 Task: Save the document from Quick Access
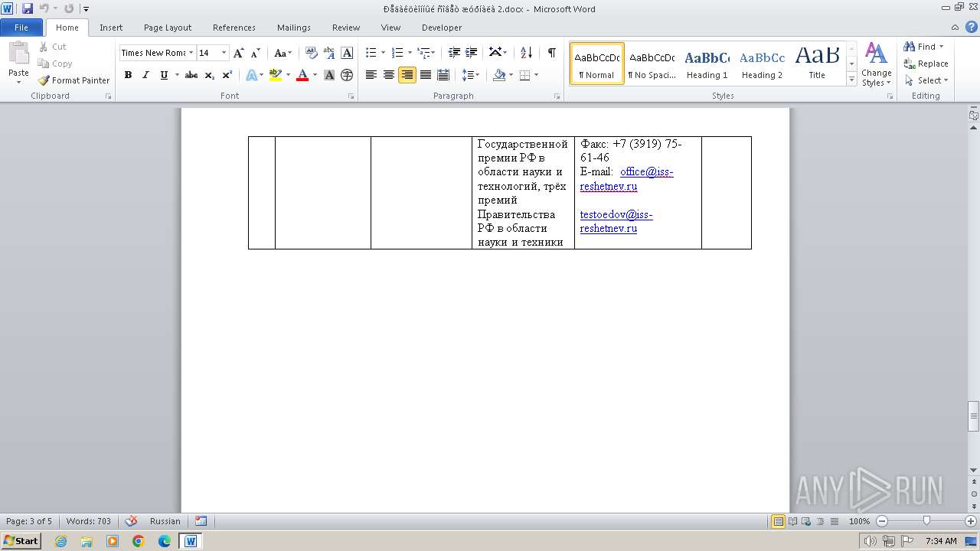pos(28,9)
